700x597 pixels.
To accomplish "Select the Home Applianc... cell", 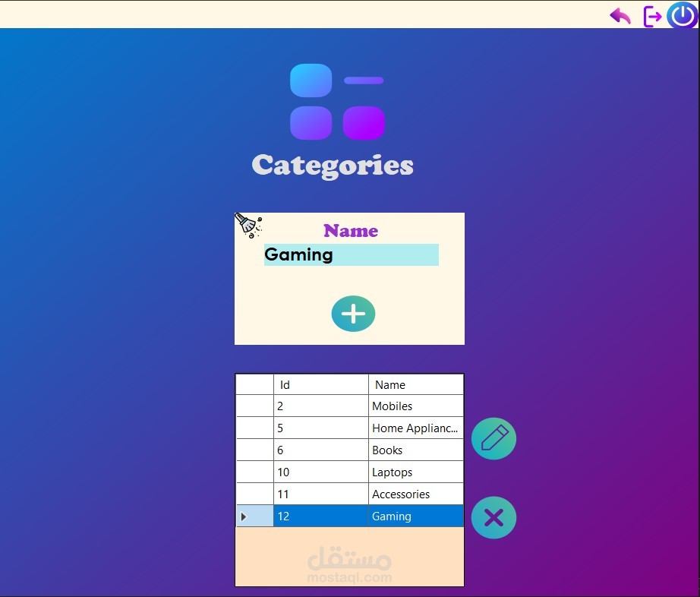I will tap(416, 428).
